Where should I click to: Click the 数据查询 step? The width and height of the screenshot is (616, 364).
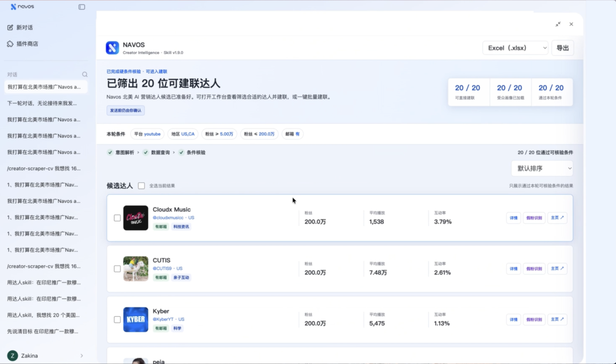[x=157, y=153]
